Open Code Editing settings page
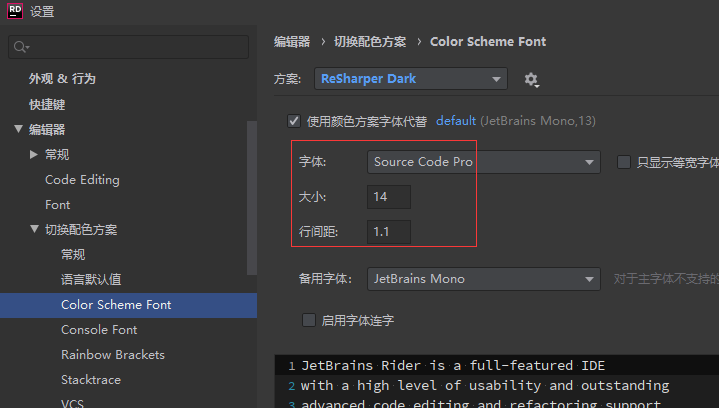This screenshot has height=408, width=719. click(82, 180)
